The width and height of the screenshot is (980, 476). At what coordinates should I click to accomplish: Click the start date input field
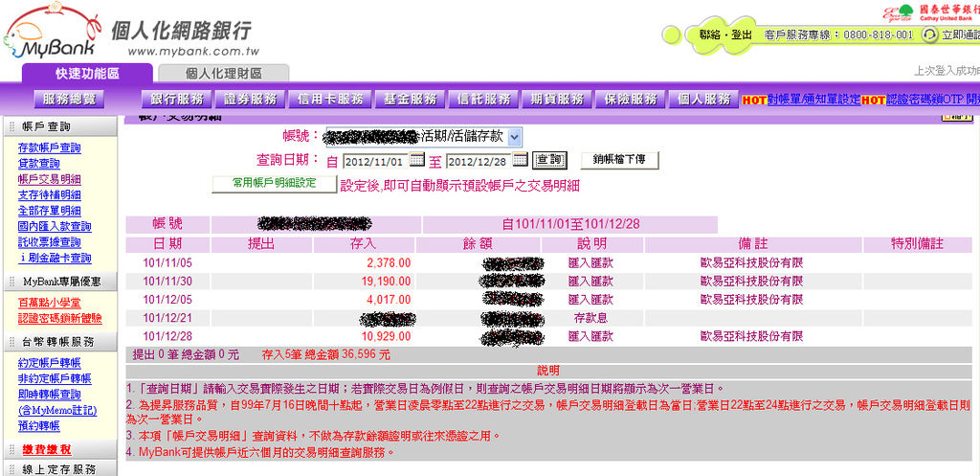(375, 161)
